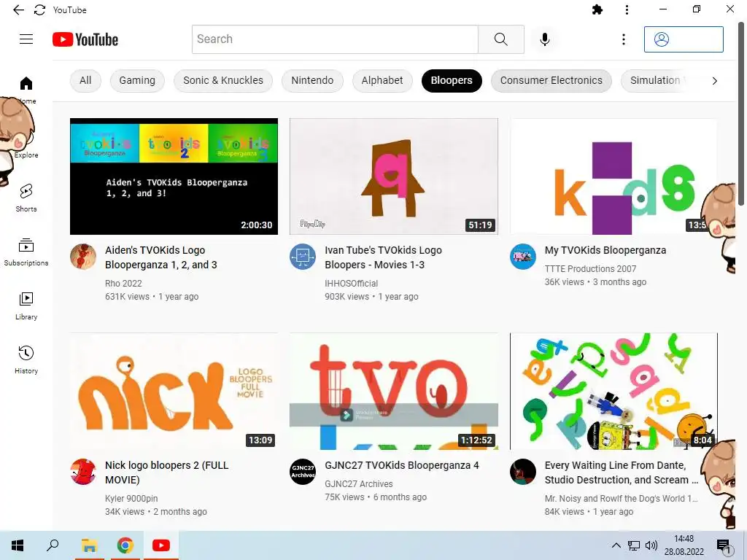
Task: Open channel name IHHOSOfficial
Action: [351, 284]
